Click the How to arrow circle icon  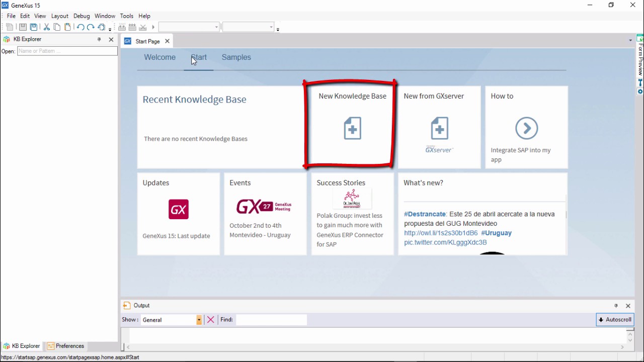[527, 128]
